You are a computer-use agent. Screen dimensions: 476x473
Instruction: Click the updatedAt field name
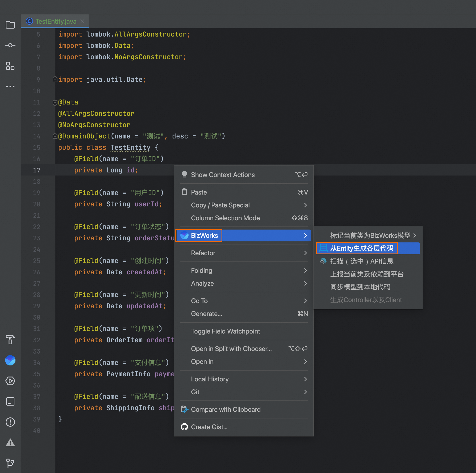pos(144,306)
